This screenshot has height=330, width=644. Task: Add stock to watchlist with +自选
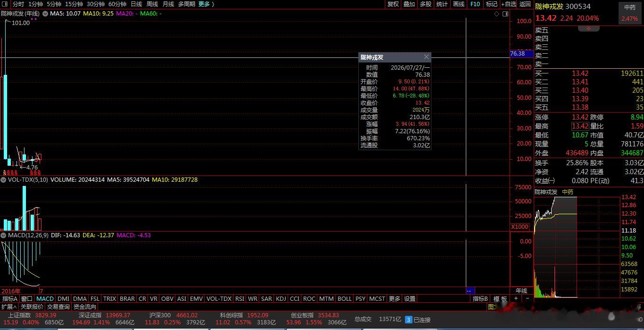(509, 4)
